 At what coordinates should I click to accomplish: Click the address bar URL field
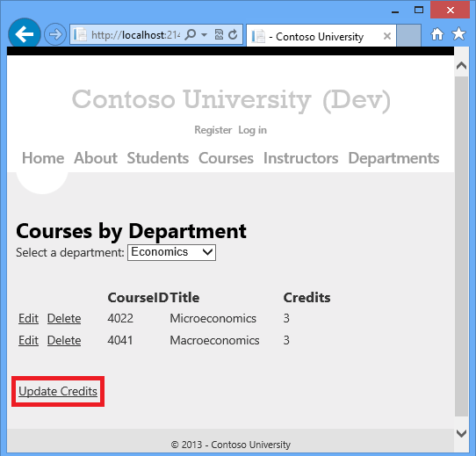(x=135, y=35)
